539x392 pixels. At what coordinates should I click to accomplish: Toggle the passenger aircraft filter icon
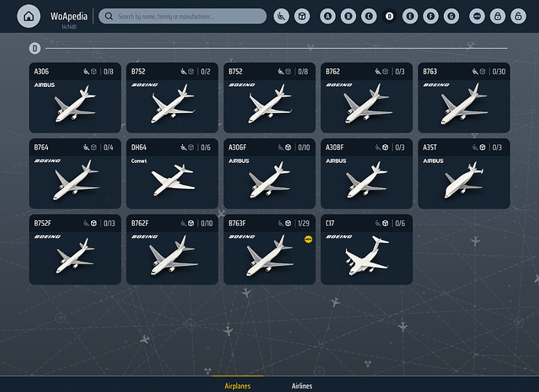coord(282,16)
